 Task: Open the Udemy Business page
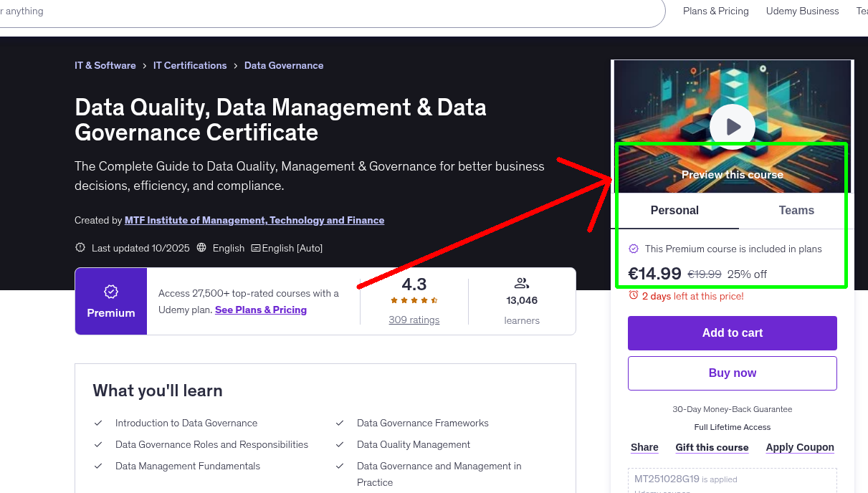click(x=802, y=11)
